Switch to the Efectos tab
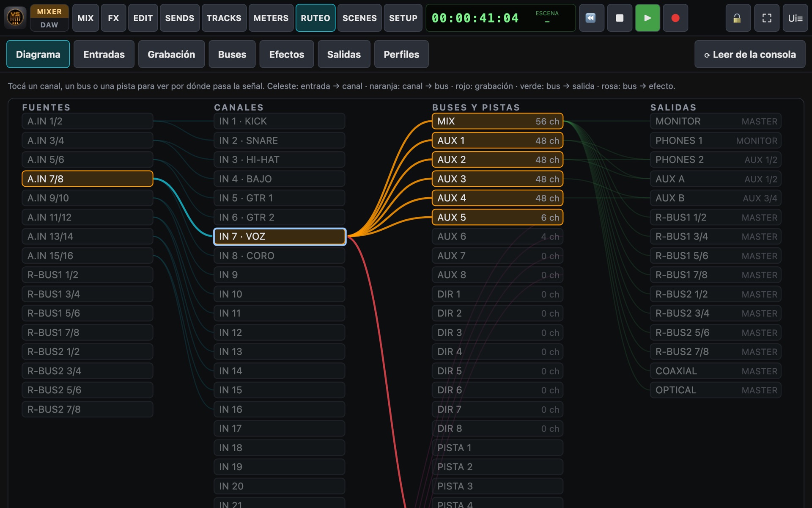The height and width of the screenshot is (508, 812). (287, 54)
